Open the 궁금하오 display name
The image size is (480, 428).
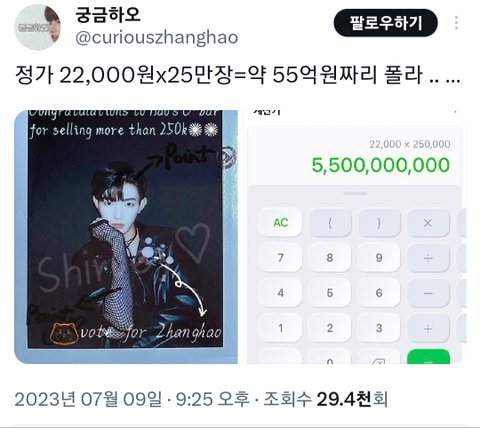(x=108, y=15)
